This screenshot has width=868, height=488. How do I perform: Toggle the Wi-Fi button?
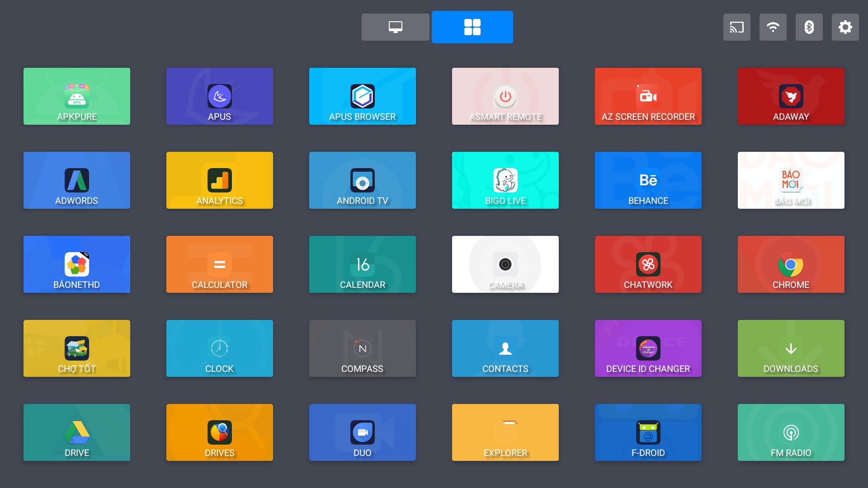pyautogui.click(x=773, y=27)
